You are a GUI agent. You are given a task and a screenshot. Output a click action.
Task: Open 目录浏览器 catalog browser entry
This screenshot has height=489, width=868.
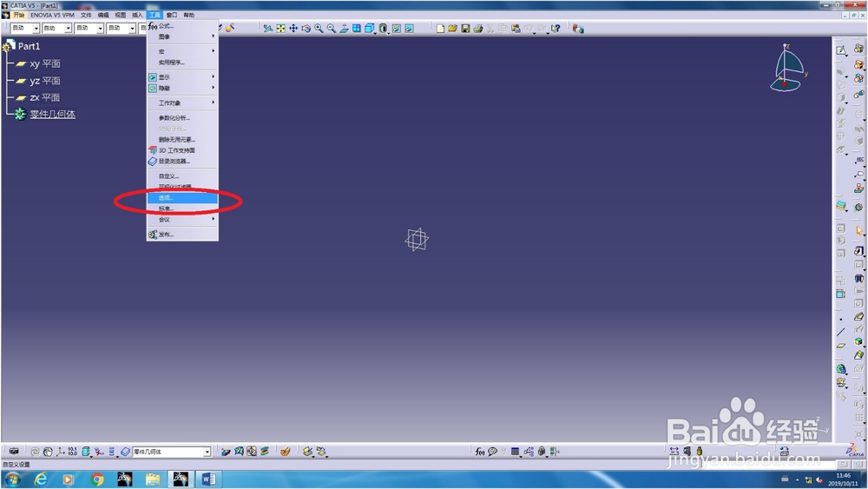tap(182, 162)
